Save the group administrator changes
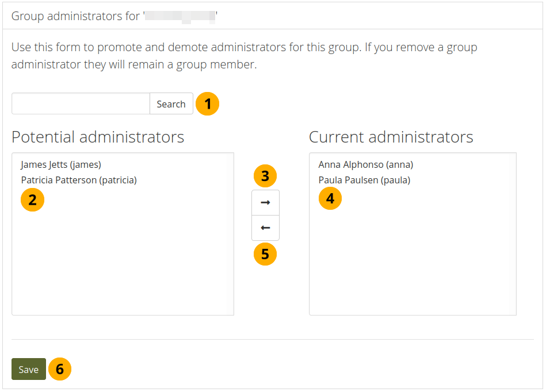The height and width of the screenshot is (392, 546). (28, 370)
